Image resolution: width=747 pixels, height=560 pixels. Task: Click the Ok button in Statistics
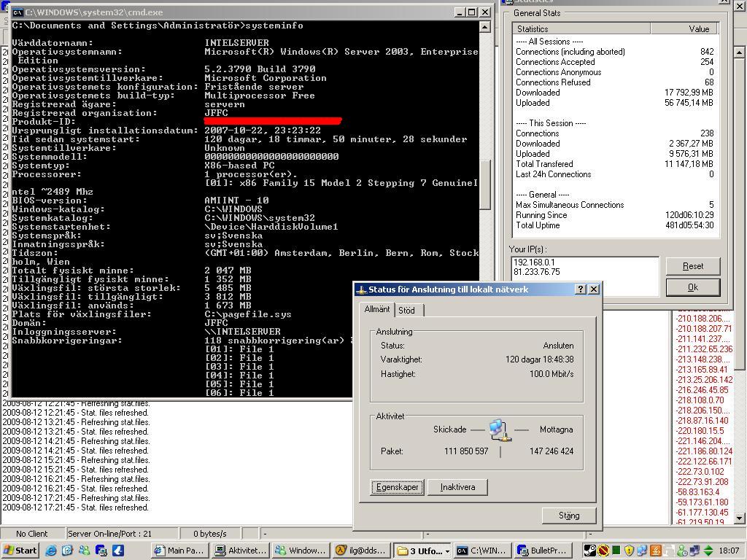pos(693,287)
